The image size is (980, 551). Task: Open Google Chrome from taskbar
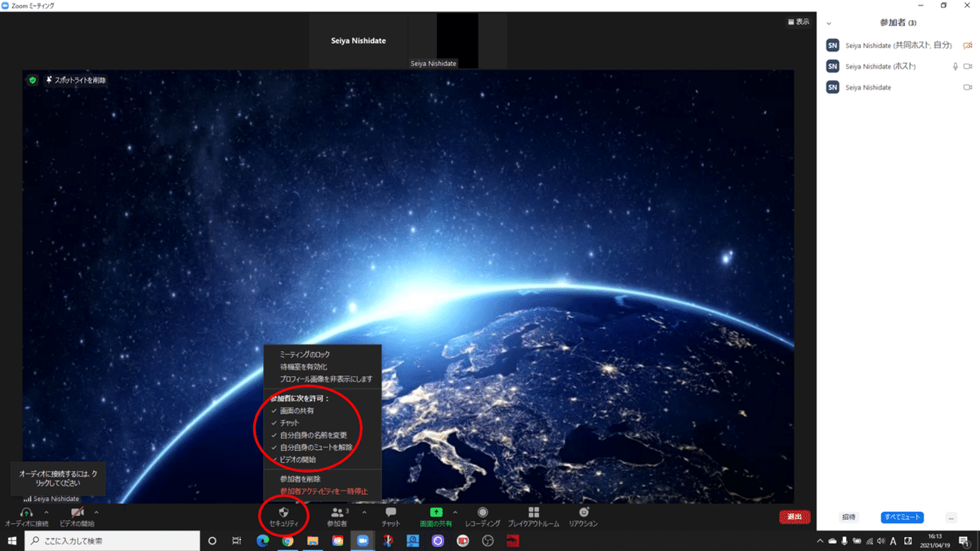[287, 540]
